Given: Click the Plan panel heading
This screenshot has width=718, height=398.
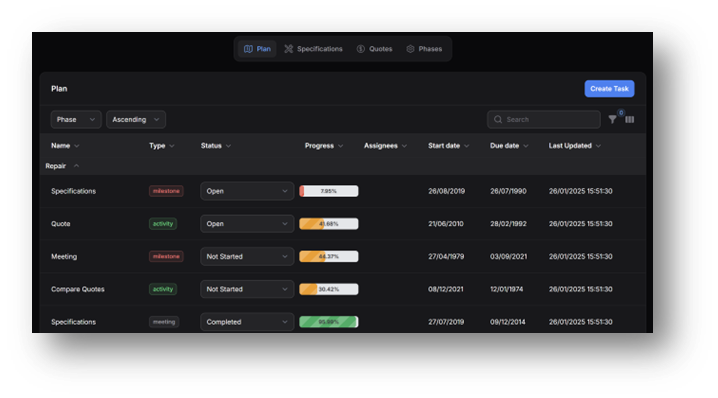Looking at the screenshot, I should click(59, 89).
